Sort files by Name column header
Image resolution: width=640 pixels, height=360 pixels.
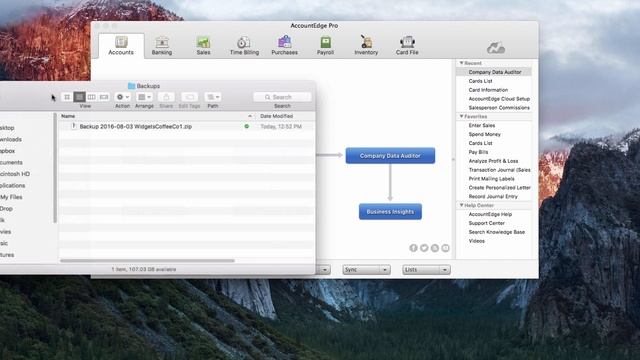68,116
